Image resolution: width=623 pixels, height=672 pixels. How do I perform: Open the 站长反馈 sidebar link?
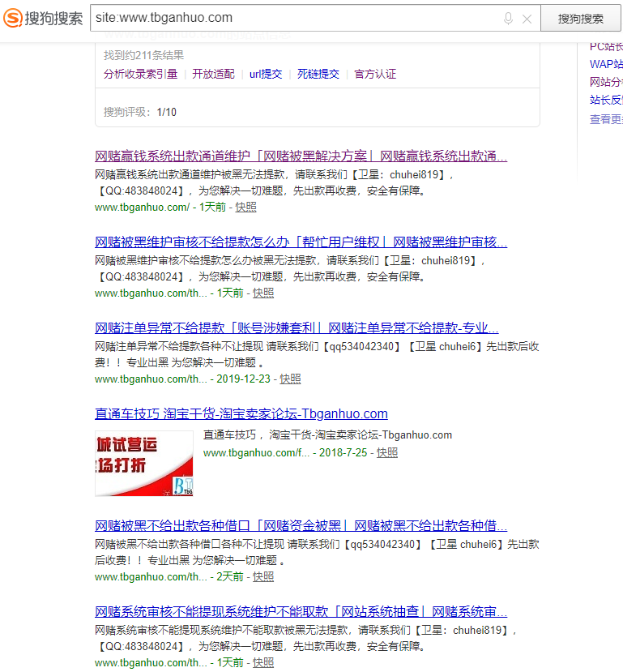tap(606, 100)
